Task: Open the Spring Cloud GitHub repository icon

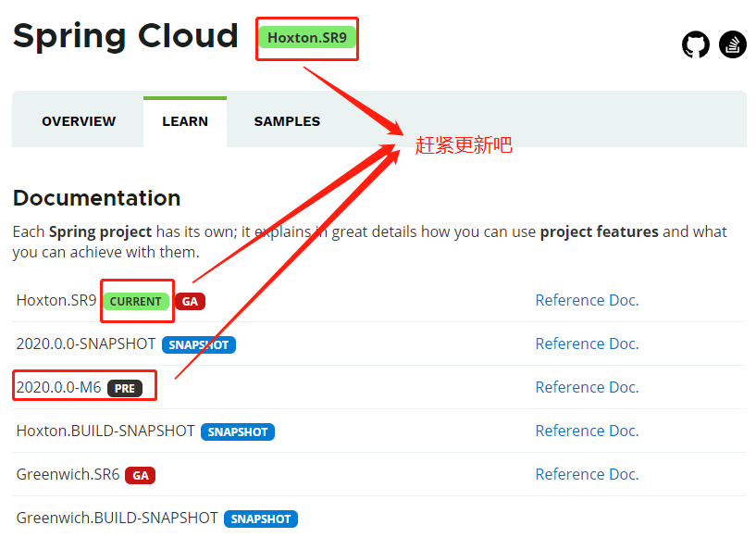Action: 695,44
